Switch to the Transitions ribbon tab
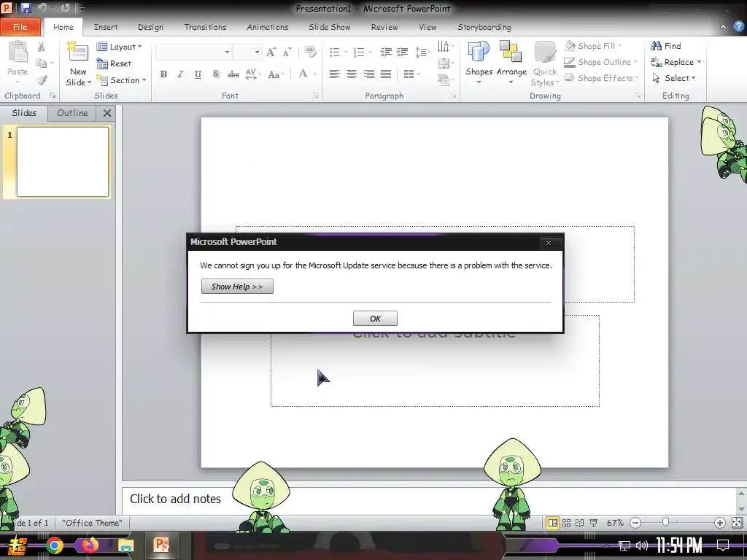747x560 pixels. (205, 27)
